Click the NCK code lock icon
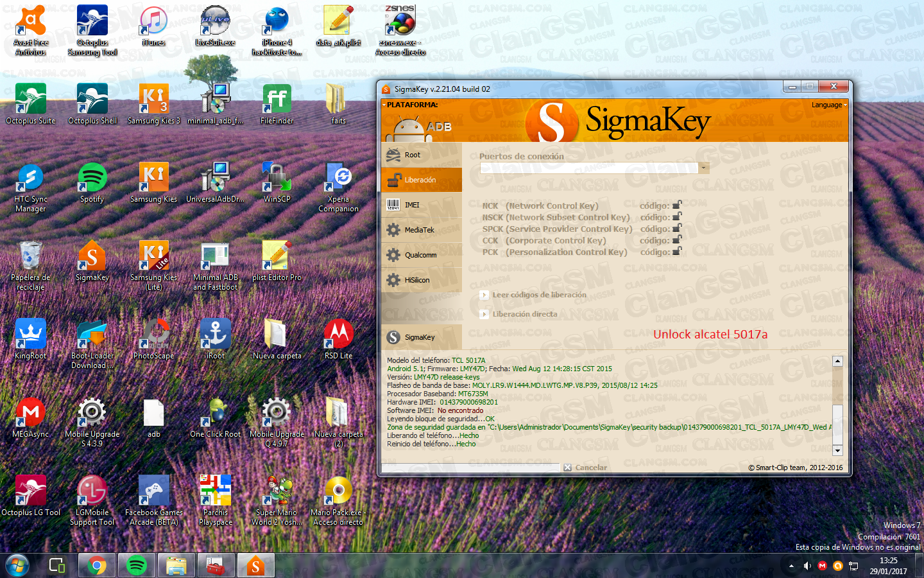The height and width of the screenshot is (578, 924). (x=677, y=205)
